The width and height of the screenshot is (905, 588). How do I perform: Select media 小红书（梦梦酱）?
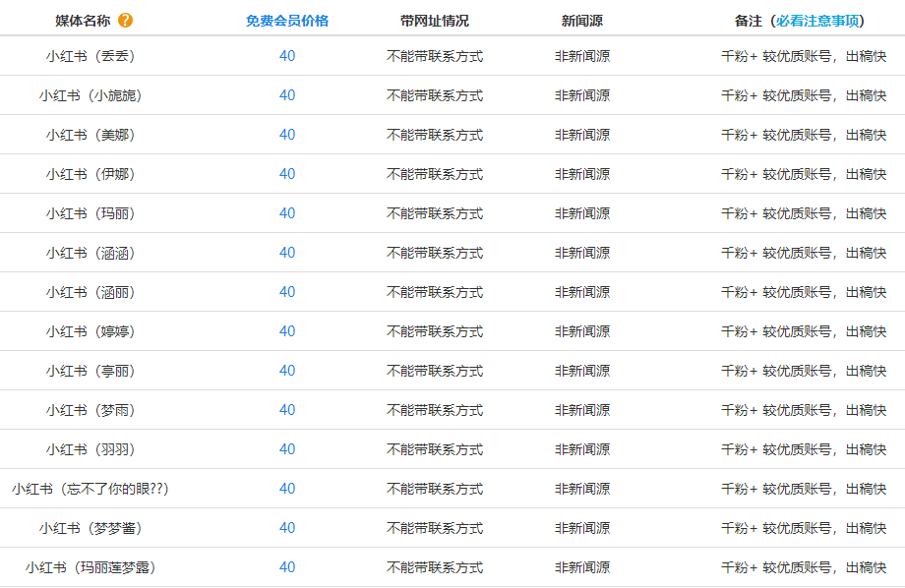tap(90, 528)
